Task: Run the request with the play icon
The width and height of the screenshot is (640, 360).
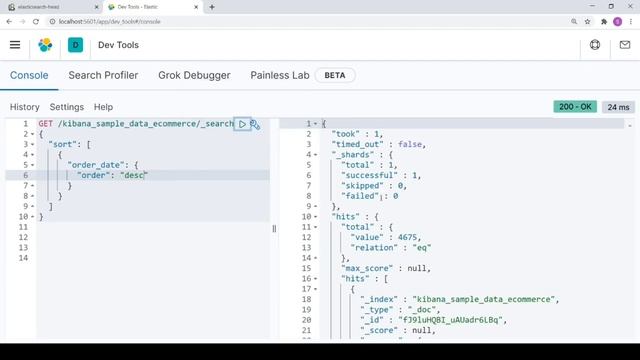Action: [x=242, y=124]
